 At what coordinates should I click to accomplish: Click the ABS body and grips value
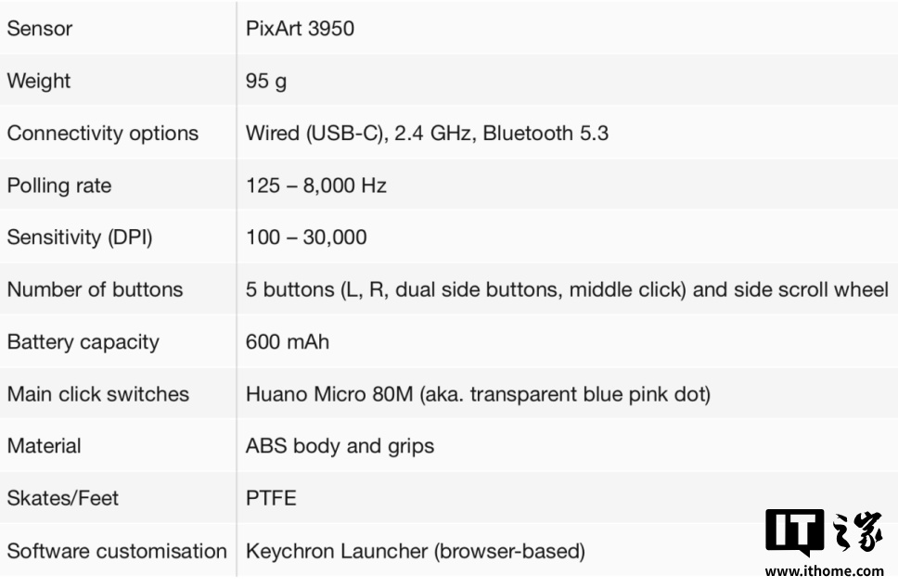pyautogui.click(x=340, y=446)
